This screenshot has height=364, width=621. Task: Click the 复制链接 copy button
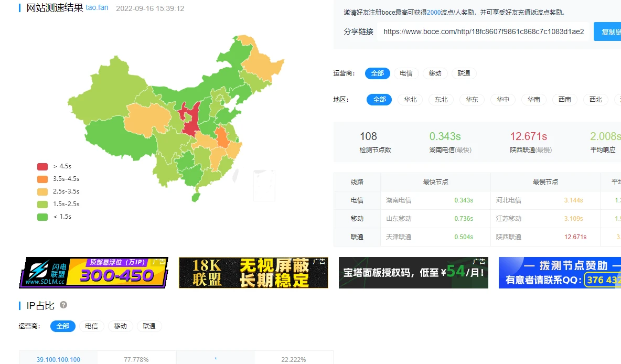pos(608,31)
